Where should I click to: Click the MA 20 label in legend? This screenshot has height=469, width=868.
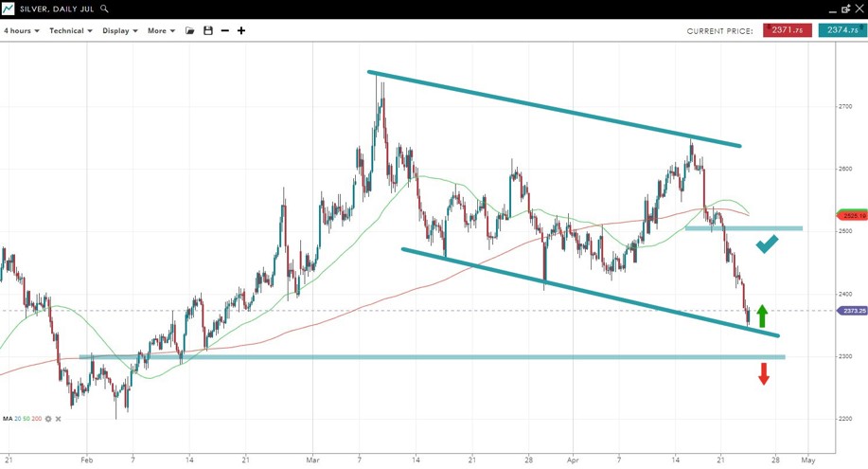[x=18, y=419]
